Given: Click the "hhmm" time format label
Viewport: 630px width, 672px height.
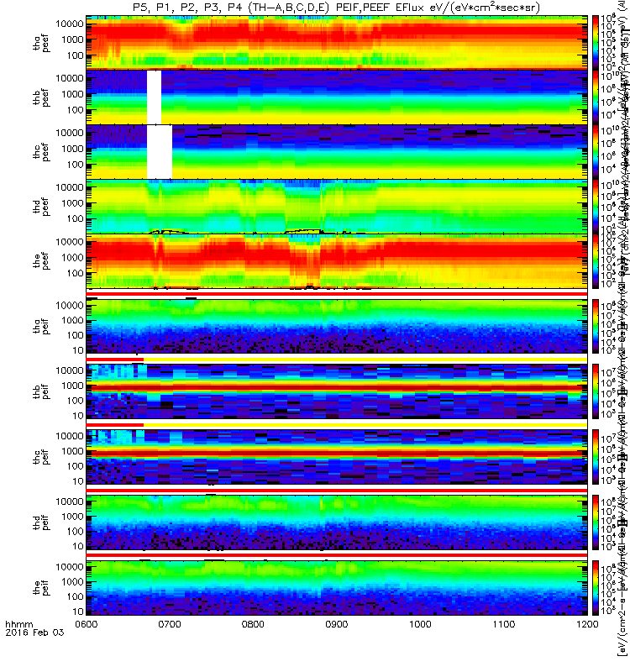Looking at the screenshot, I should click(x=18, y=624).
